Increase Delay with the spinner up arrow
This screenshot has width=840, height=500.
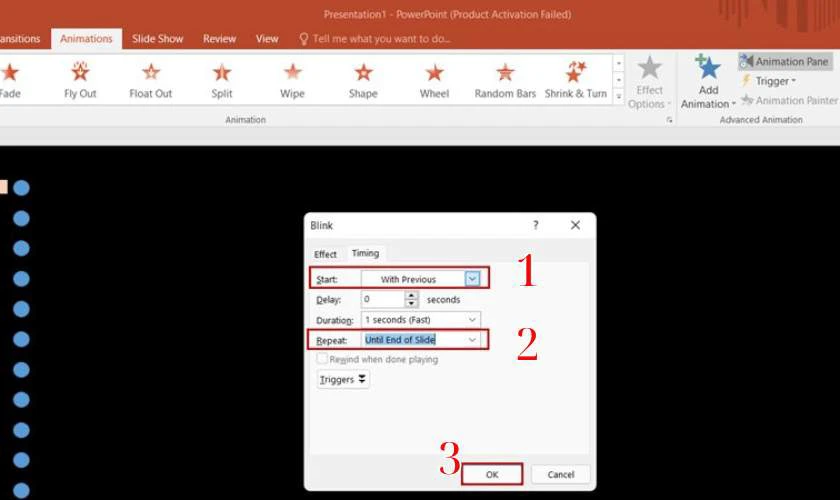point(411,295)
